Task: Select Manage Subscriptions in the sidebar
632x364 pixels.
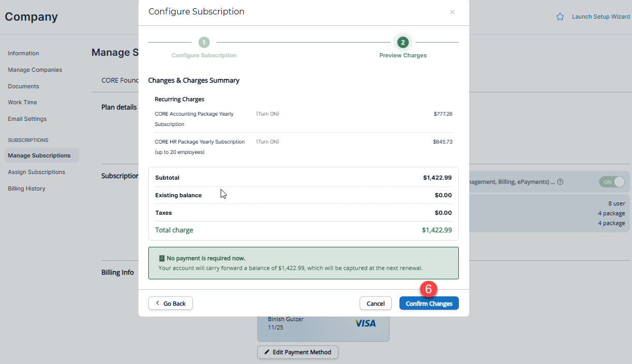Action: click(x=38, y=155)
